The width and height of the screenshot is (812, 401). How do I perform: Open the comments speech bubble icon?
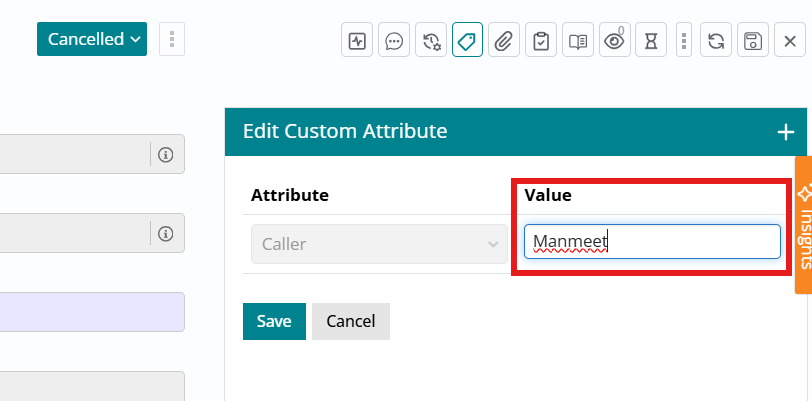(394, 41)
